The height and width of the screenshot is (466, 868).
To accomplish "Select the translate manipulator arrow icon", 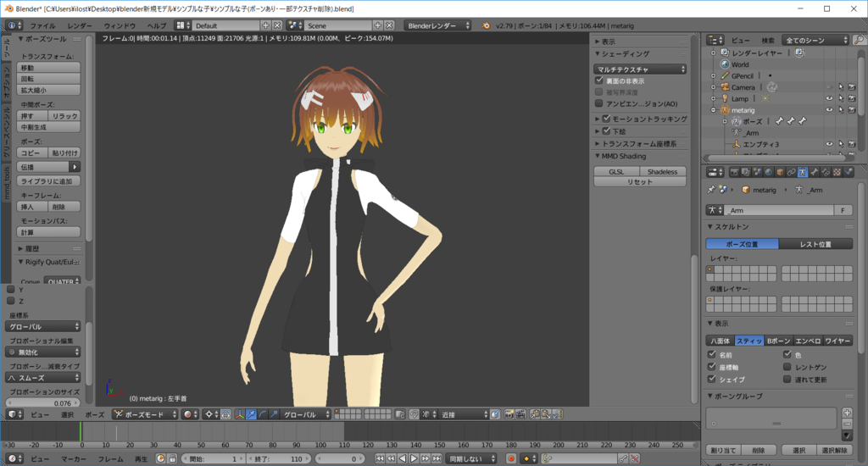I will pos(251,414).
